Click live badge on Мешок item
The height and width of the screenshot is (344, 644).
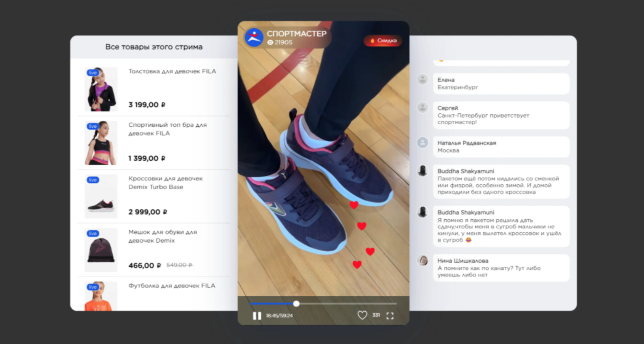(x=93, y=234)
